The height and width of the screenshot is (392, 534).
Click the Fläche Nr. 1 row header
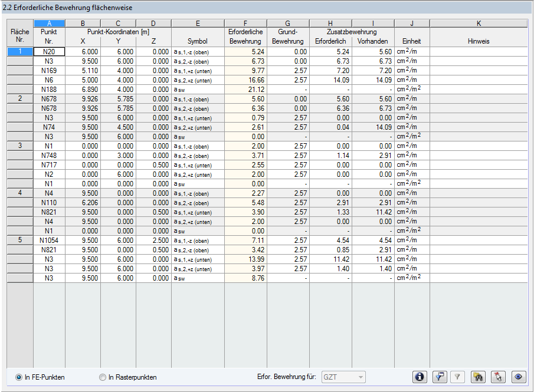pyautogui.click(x=20, y=52)
